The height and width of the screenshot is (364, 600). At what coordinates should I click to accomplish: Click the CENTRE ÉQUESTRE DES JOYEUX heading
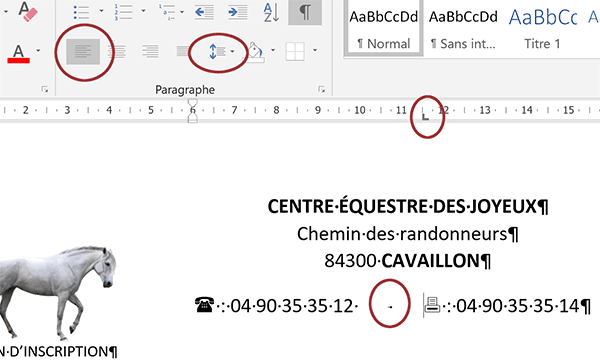(403, 207)
